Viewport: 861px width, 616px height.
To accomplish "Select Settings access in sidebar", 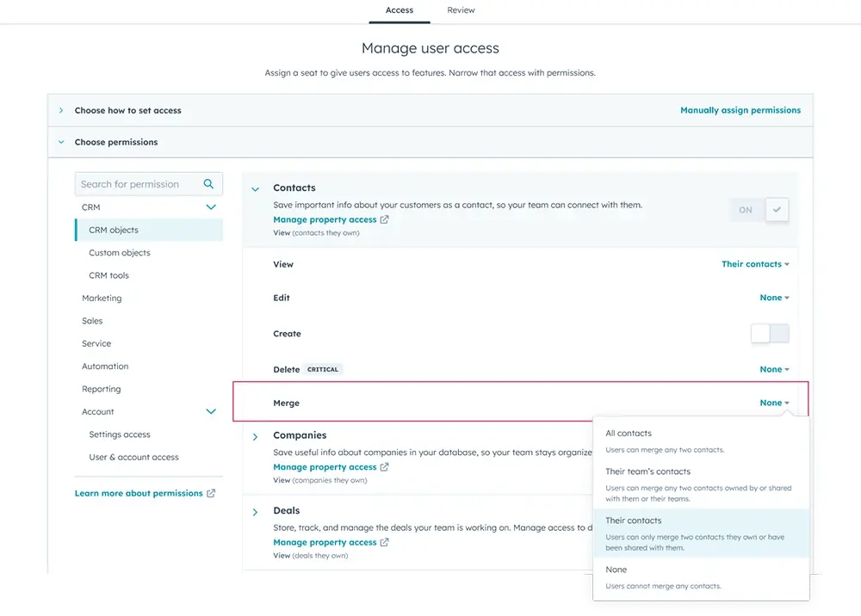I will [x=120, y=434].
